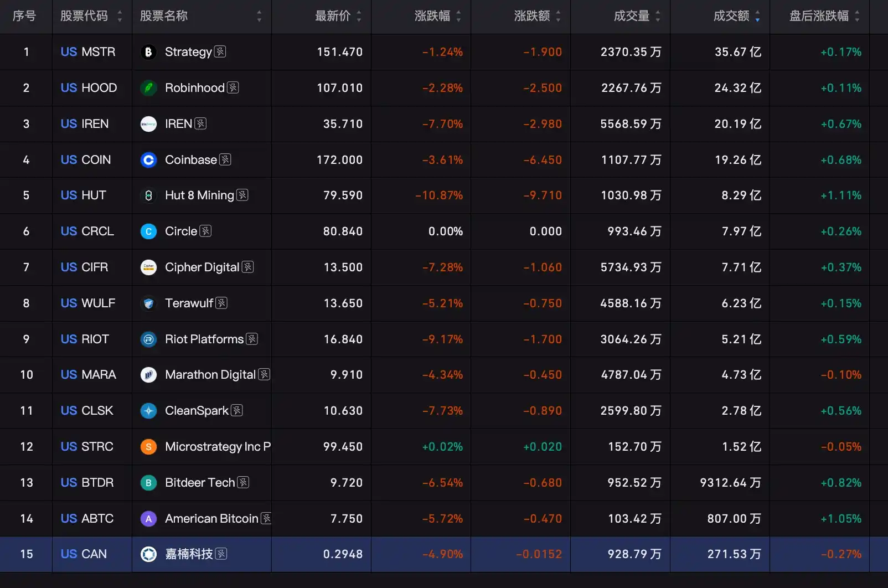Screen dimensions: 888x588
Task: Open the US MSTR stock code link
Action: [88, 52]
